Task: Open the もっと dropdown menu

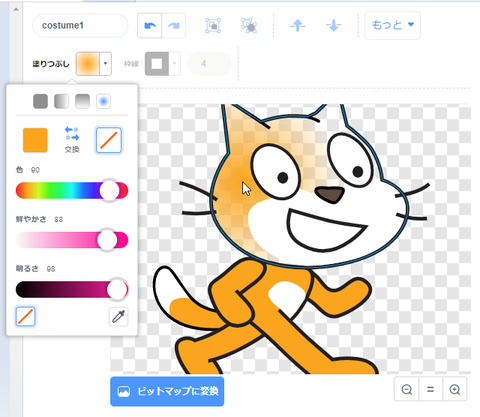Action: tap(393, 25)
